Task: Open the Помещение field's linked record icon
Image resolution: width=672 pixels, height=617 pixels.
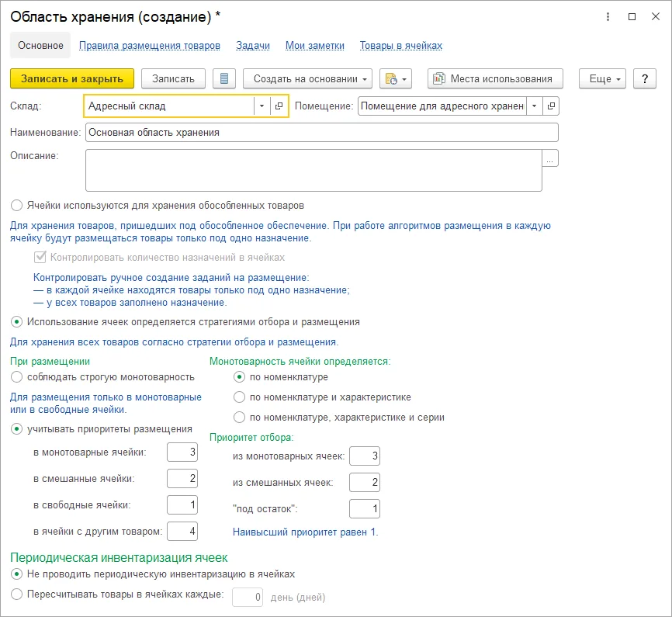Action: [551, 106]
